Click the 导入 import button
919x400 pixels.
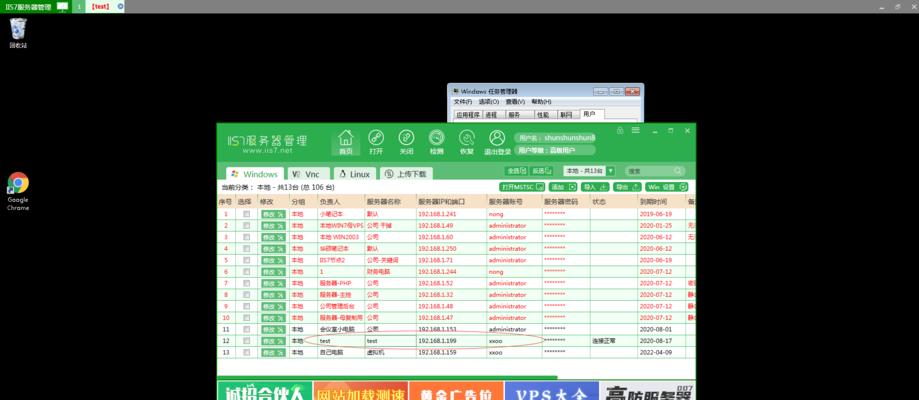pos(595,187)
